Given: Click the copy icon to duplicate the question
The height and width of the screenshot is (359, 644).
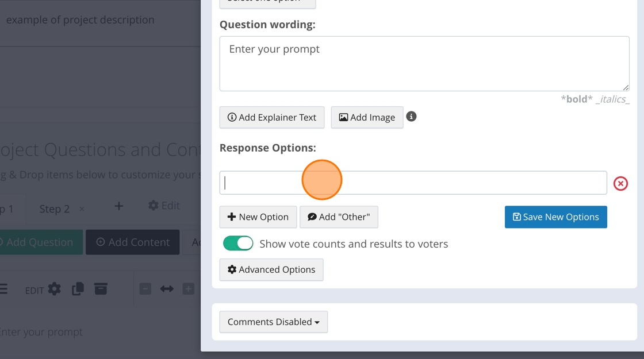Looking at the screenshot, I should point(78,289).
